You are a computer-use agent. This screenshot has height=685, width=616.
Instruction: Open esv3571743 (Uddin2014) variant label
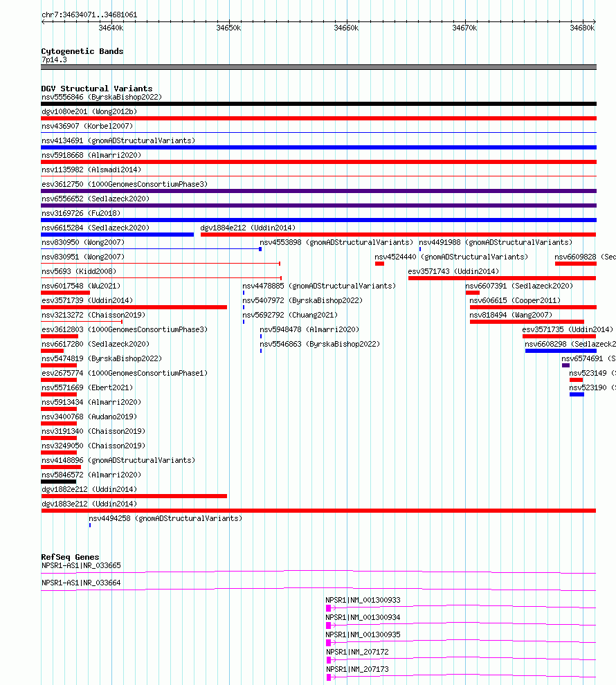point(453,271)
